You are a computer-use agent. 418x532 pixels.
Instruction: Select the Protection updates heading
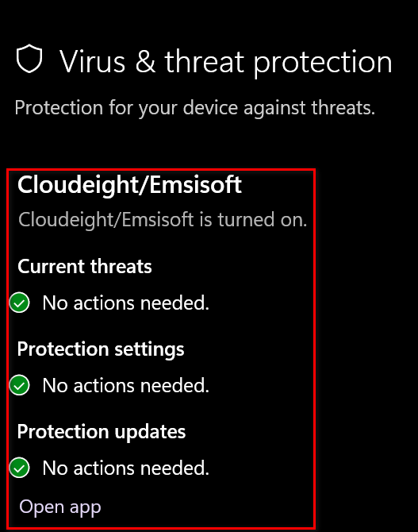102,432
